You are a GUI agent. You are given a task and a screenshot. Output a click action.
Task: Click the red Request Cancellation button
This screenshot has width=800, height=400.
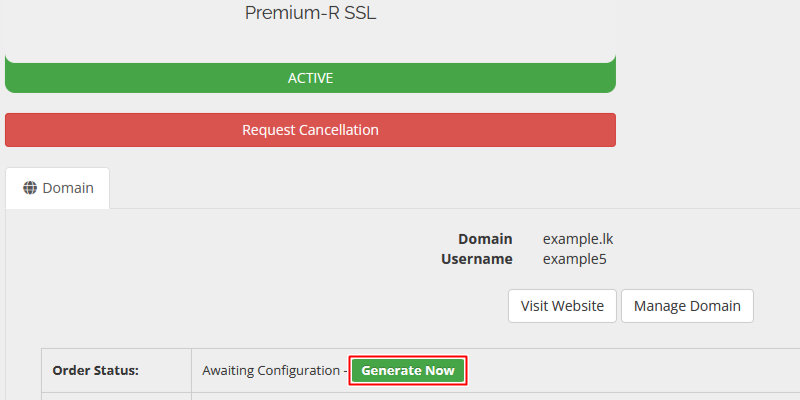(310, 130)
